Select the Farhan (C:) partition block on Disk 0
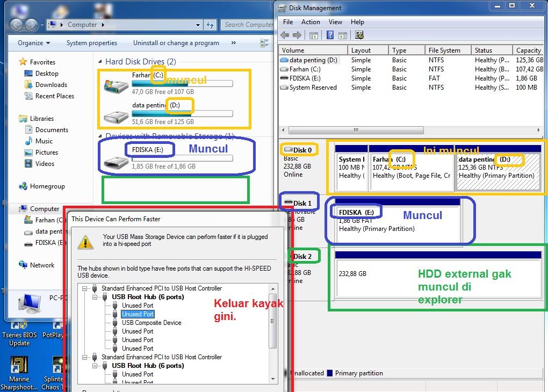Image resolution: width=548 pixels, height=392 pixels. [x=412, y=168]
